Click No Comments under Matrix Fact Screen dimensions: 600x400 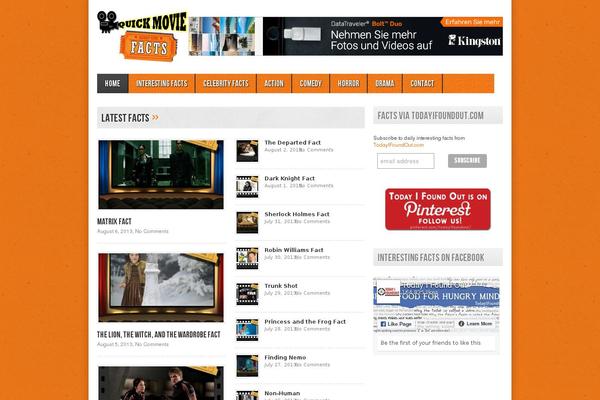tap(152, 231)
